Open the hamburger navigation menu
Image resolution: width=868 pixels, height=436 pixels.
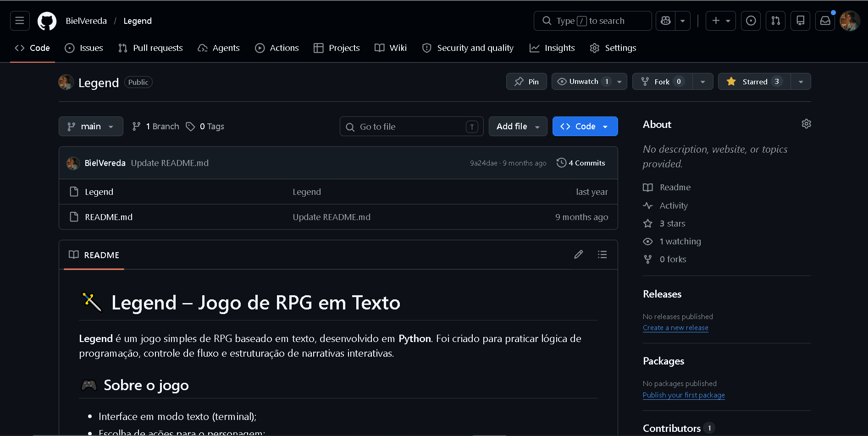[20, 21]
